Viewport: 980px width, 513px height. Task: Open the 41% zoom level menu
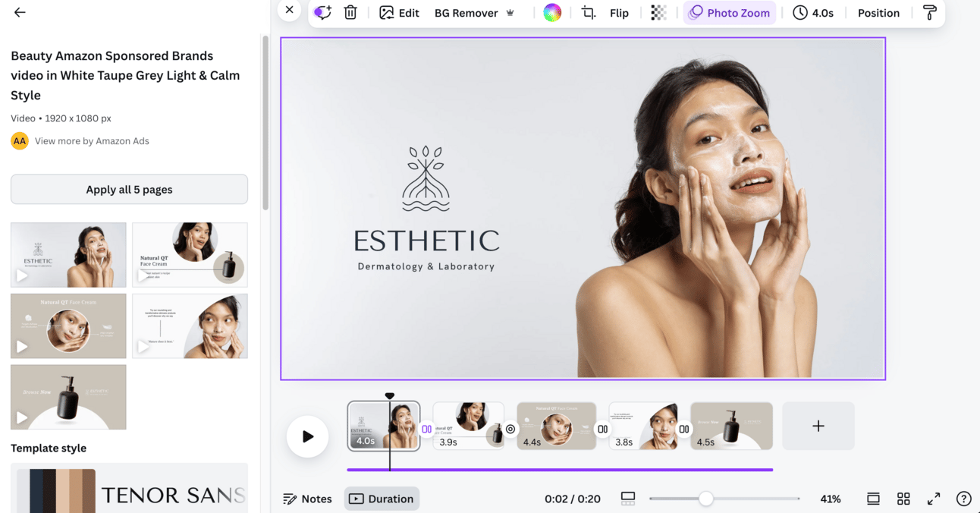coord(831,499)
